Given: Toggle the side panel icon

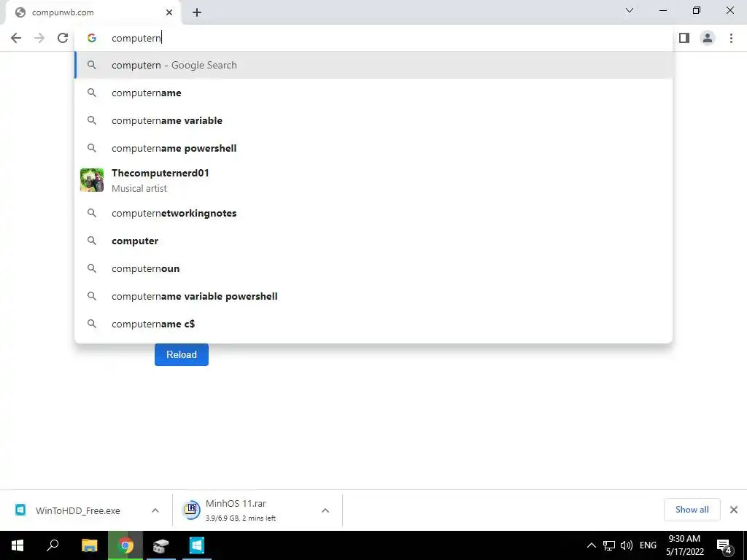Looking at the screenshot, I should click(x=684, y=38).
